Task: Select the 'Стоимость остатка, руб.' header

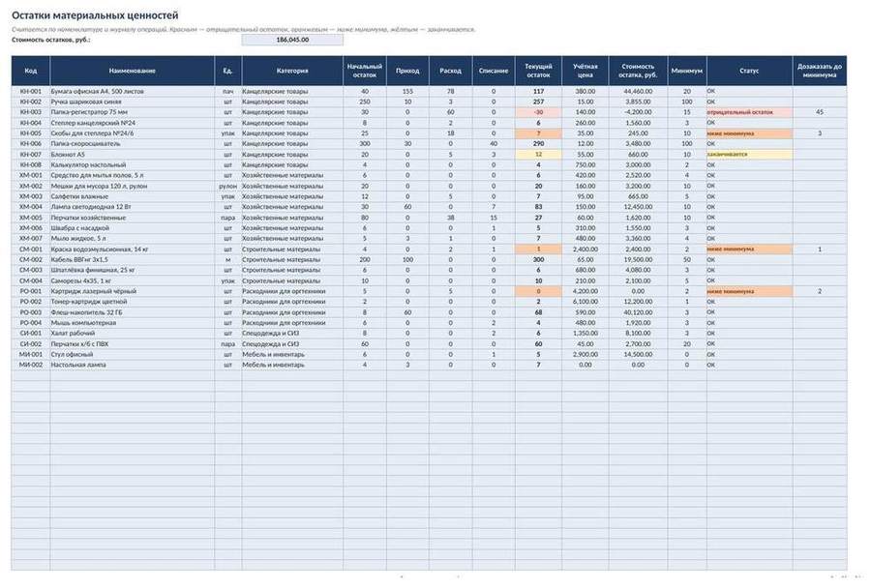Action: click(638, 71)
